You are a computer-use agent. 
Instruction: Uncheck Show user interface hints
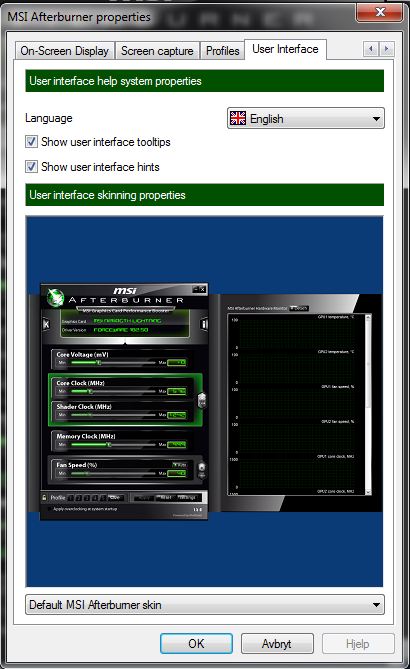pos(31,166)
